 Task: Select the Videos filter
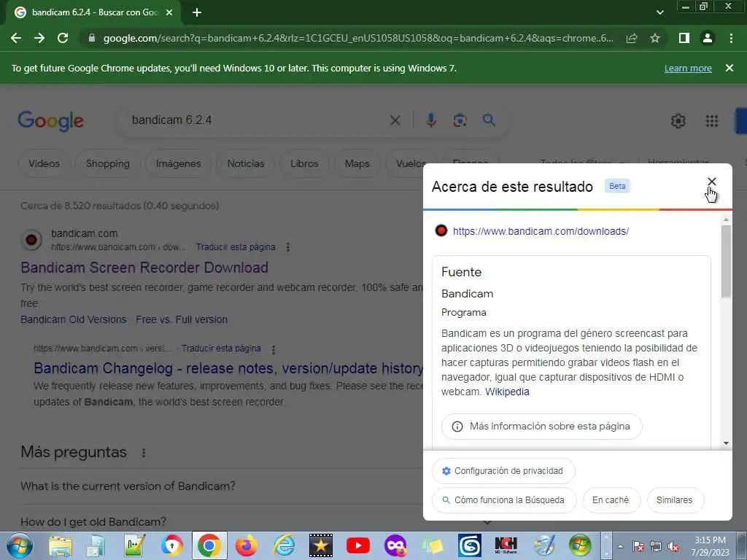44,163
